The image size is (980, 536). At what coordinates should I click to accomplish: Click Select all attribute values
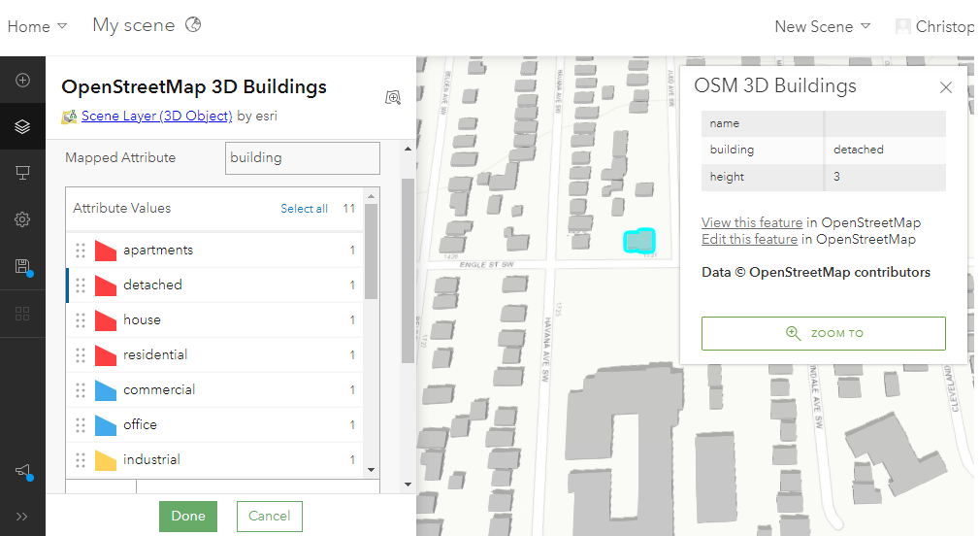(x=304, y=208)
